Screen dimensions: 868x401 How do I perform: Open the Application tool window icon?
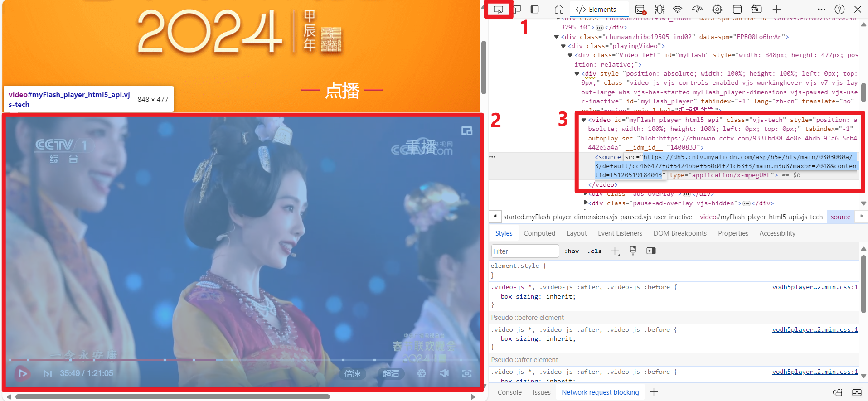(x=737, y=10)
